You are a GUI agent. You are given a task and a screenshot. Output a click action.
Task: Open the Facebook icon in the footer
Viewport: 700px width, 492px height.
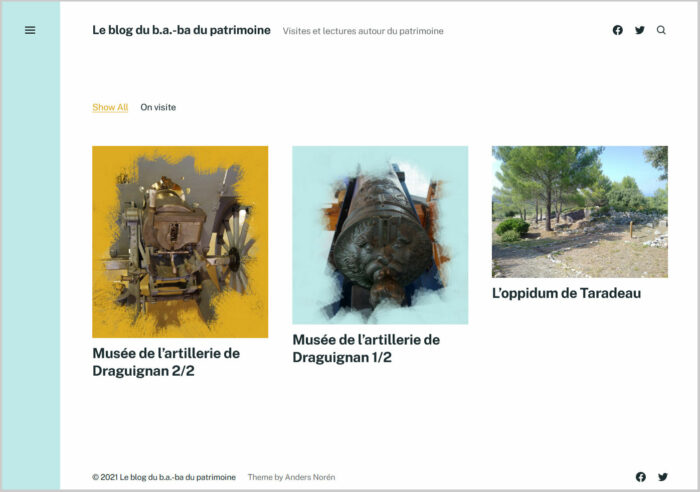(x=641, y=477)
